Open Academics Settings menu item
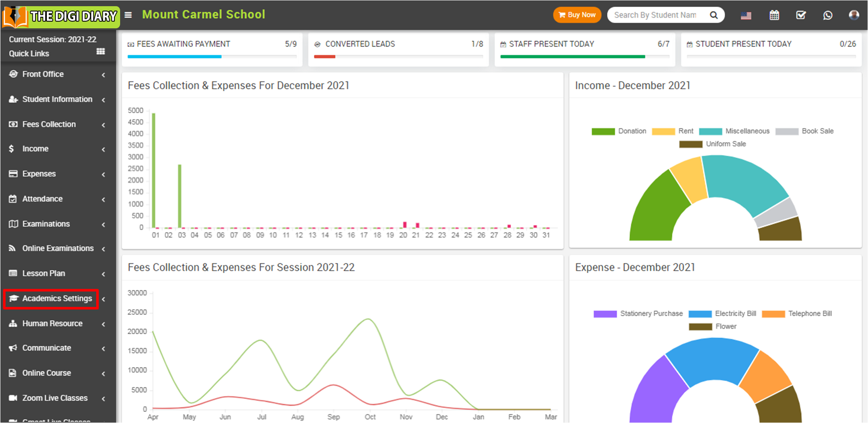This screenshot has width=868, height=423. point(57,298)
